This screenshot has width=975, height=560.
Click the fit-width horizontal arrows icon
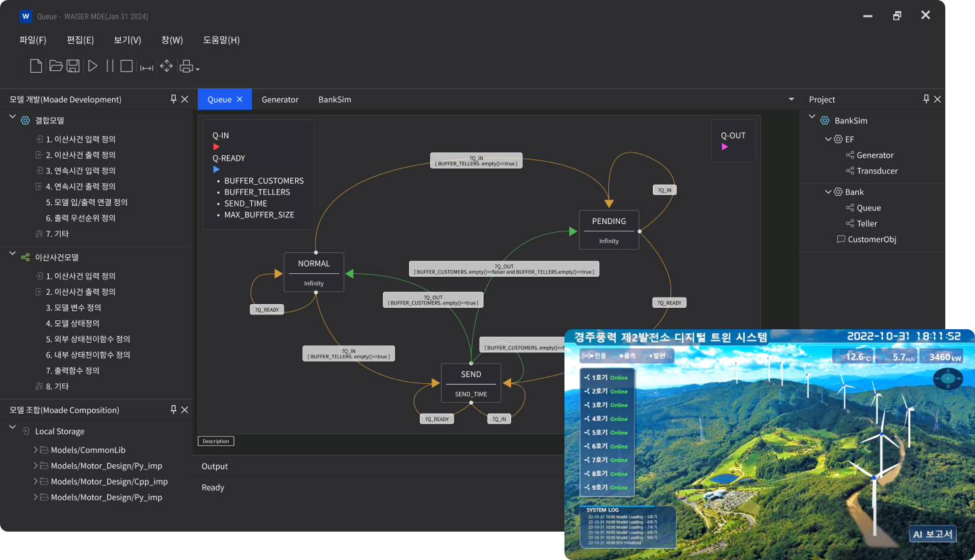147,67
